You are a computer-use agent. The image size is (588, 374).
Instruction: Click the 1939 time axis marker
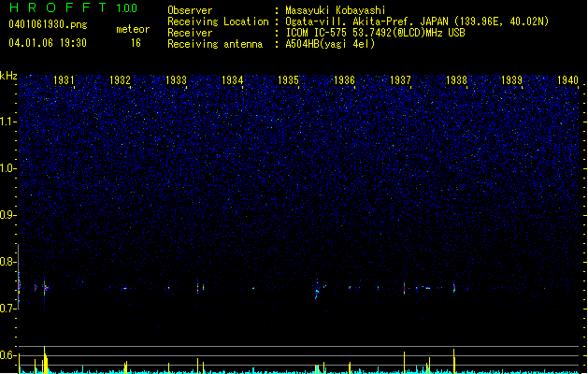click(x=512, y=79)
